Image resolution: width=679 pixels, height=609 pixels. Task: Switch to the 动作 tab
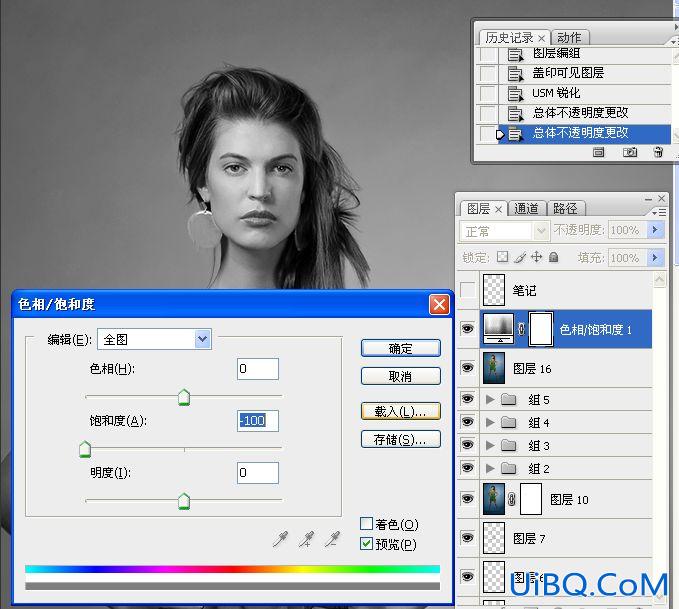click(569, 37)
